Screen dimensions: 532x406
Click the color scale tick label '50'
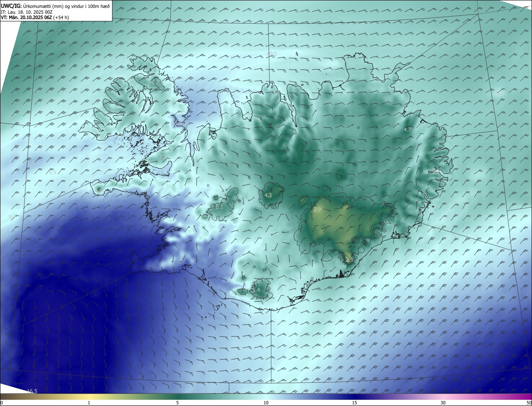tap(529, 403)
